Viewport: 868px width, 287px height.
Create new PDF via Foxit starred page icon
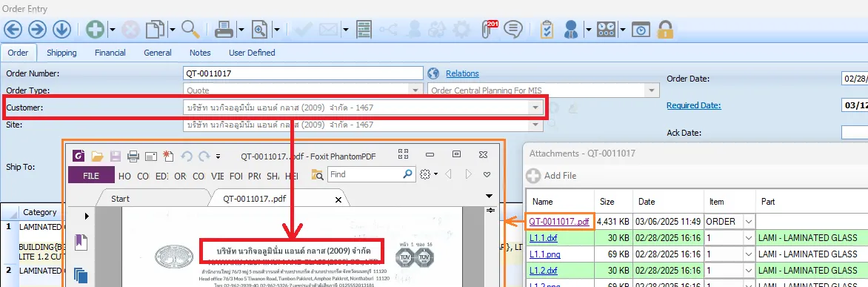168,156
